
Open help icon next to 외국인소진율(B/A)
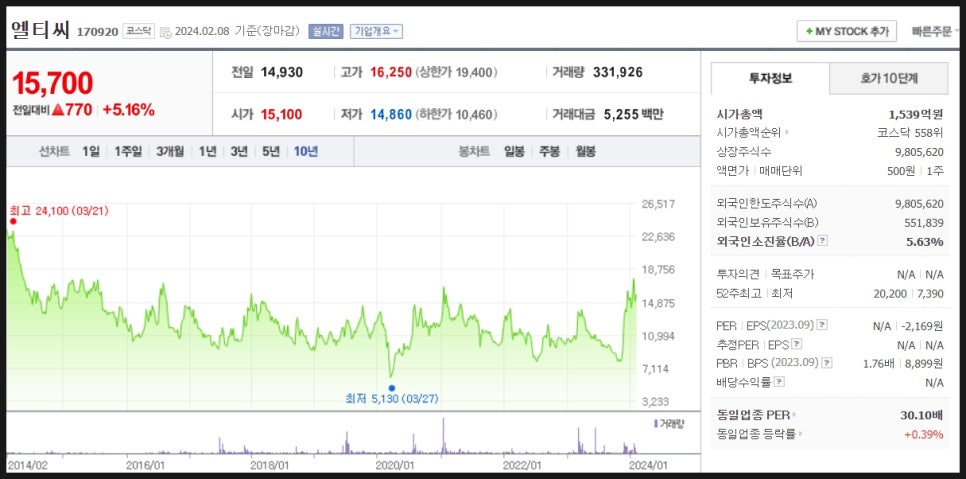822,241
